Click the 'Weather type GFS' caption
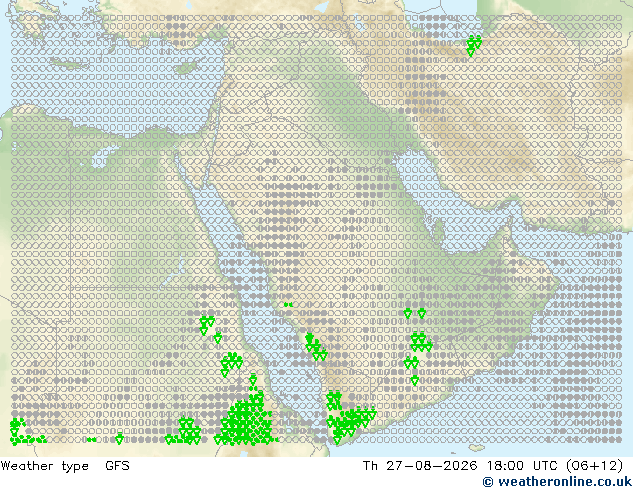This screenshot has height=490, width=634. pyautogui.click(x=65, y=466)
